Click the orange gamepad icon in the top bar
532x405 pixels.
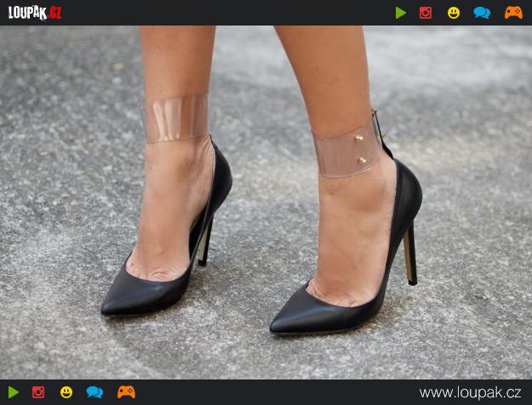click(512, 13)
